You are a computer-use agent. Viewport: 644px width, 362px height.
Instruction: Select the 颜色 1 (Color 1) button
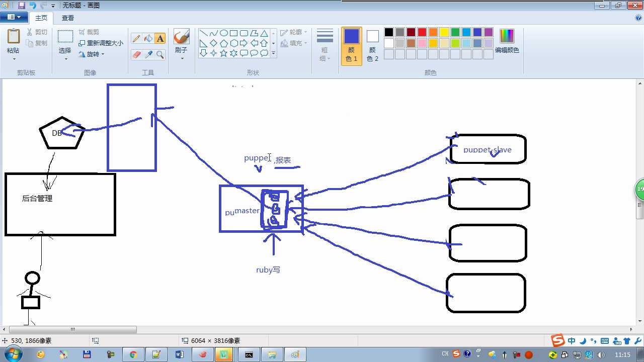(x=352, y=46)
